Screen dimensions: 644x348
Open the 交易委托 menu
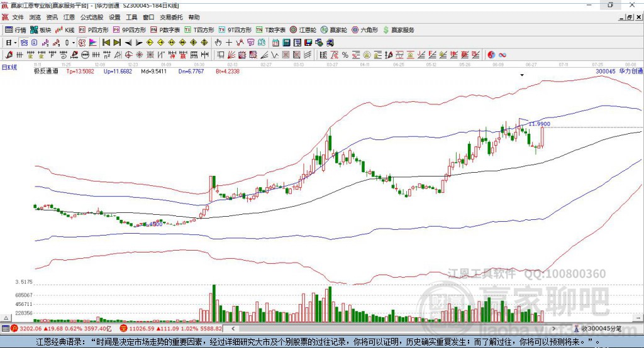pos(171,17)
